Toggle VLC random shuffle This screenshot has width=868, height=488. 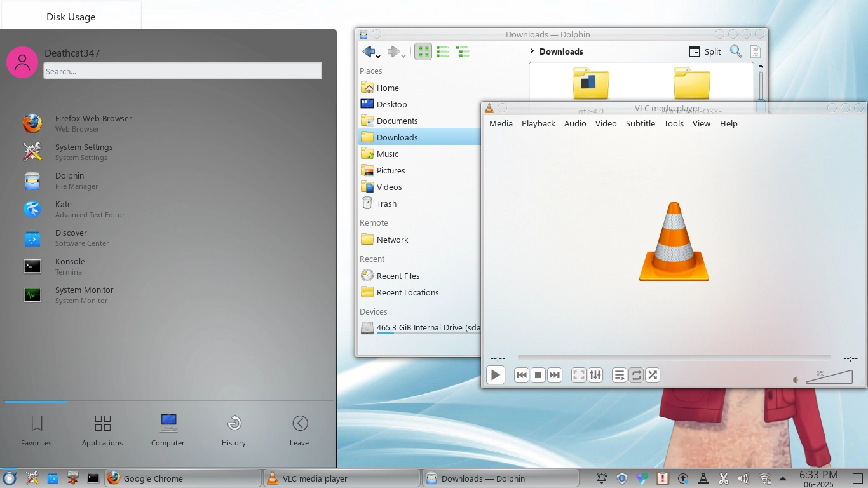click(652, 375)
